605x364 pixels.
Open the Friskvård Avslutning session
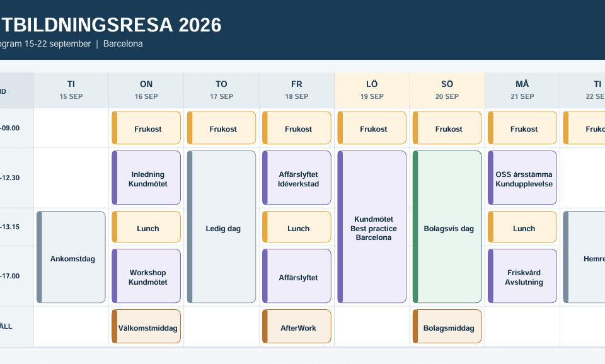tap(522, 276)
